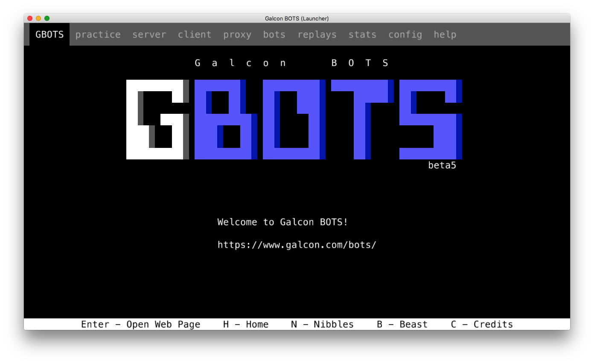Click 'B – Beast' shortcut label
Image resolution: width=594 pixels, height=364 pixels.
(402, 324)
